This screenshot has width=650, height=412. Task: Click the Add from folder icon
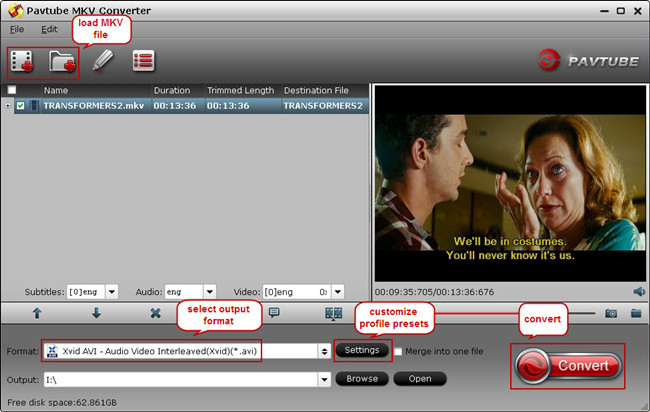tap(62, 61)
